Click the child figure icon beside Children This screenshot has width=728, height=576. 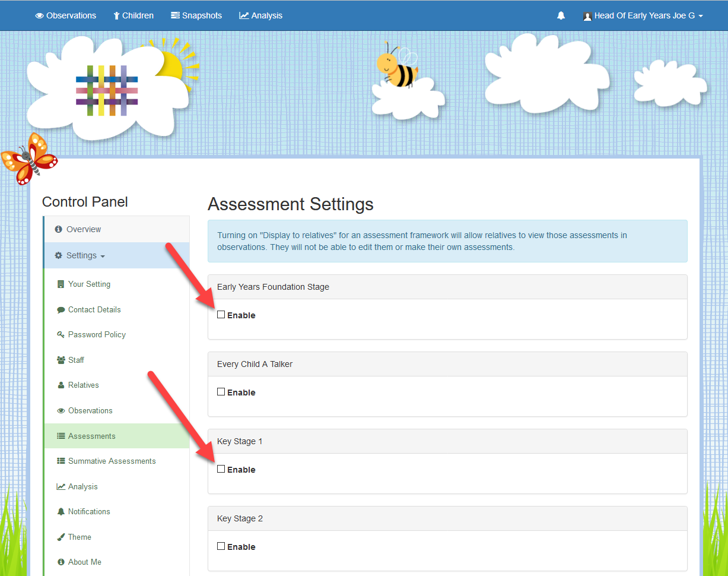[116, 16]
